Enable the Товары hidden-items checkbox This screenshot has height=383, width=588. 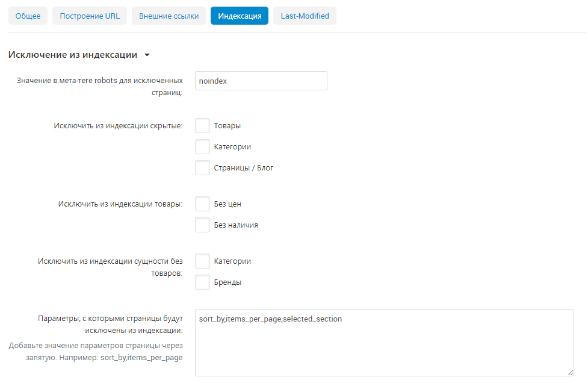click(x=202, y=126)
